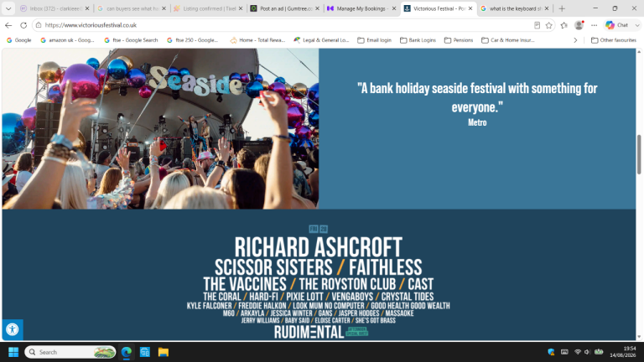Viewport: 644px width, 362px height.
Task: Open the Copilot Chat button
Action: pos(617,25)
